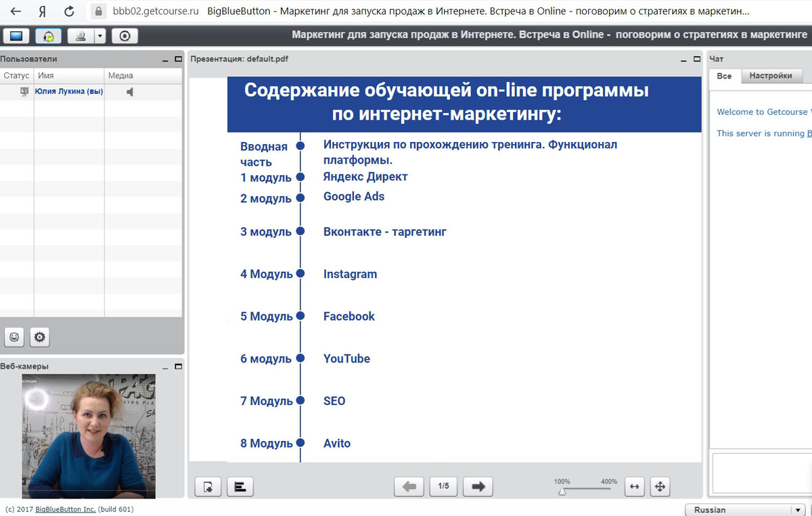812x516 pixels.
Task: Share your webcam using the camera icon
Action: [81, 36]
